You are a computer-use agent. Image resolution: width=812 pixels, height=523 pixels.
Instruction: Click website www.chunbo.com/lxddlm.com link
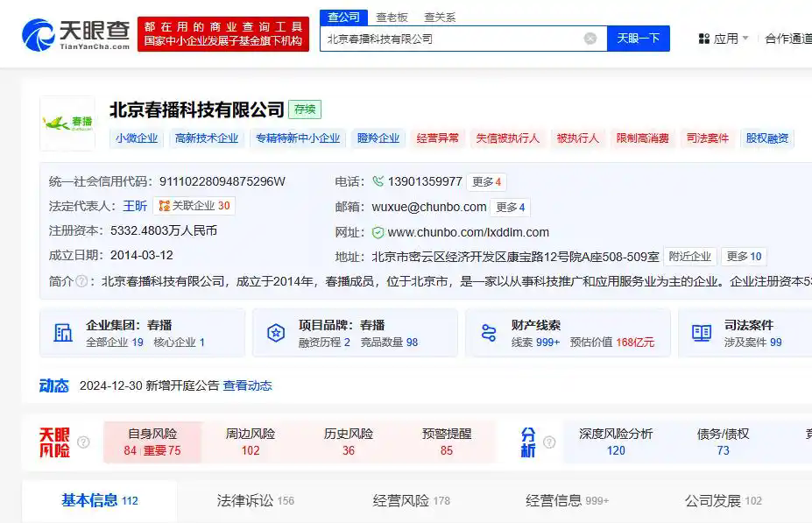(468, 232)
